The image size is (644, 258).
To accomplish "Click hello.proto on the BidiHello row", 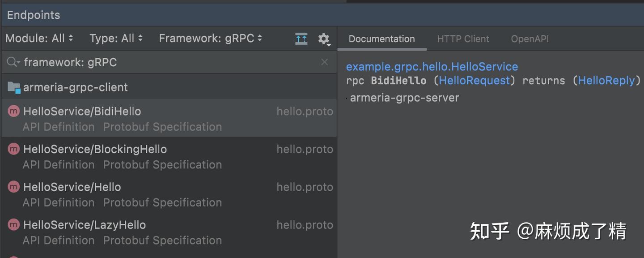I will 305,112.
